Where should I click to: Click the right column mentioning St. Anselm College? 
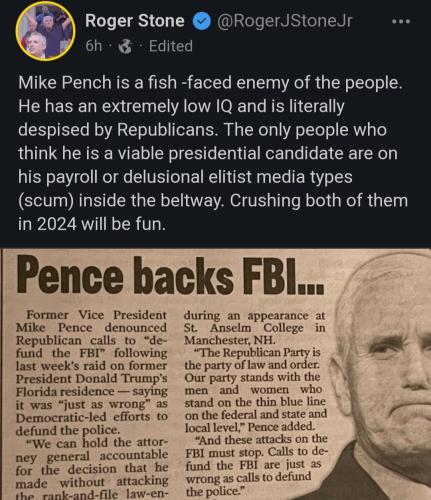[256, 403]
